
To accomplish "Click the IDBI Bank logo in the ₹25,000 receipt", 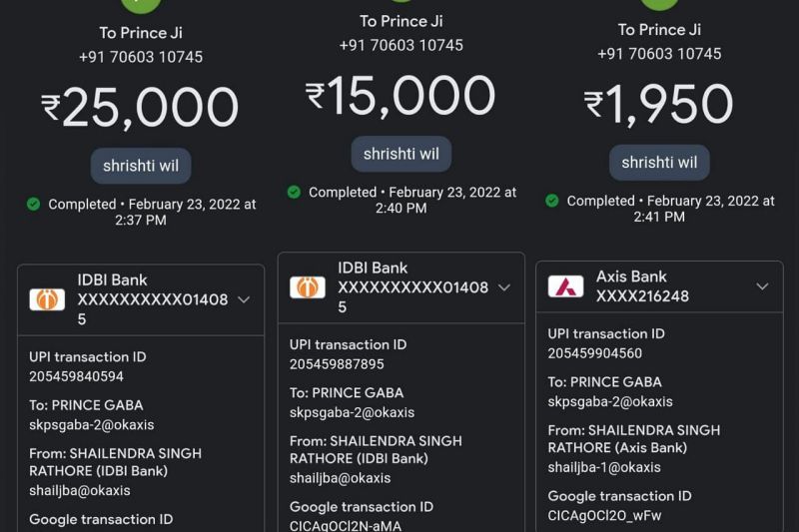I will [x=47, y=299].
